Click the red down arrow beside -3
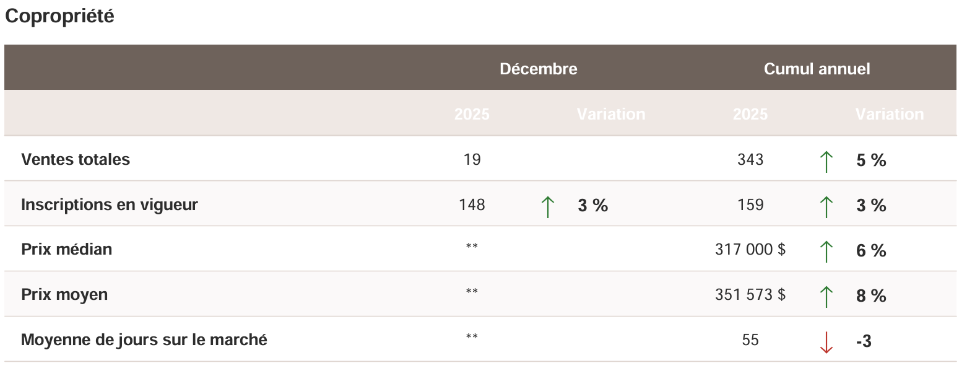The height and width of the screenshot is (381, 980). [826, 342]
